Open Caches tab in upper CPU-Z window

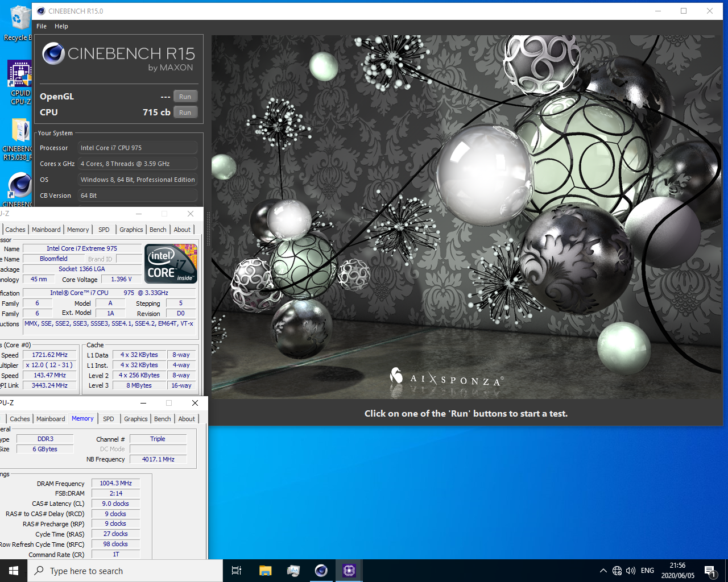tap(15, 230)
